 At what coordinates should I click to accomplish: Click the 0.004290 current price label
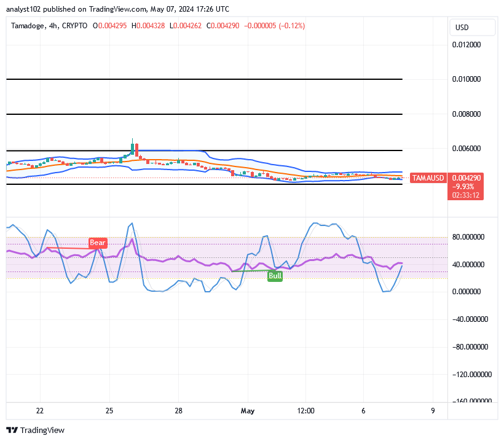466,178
